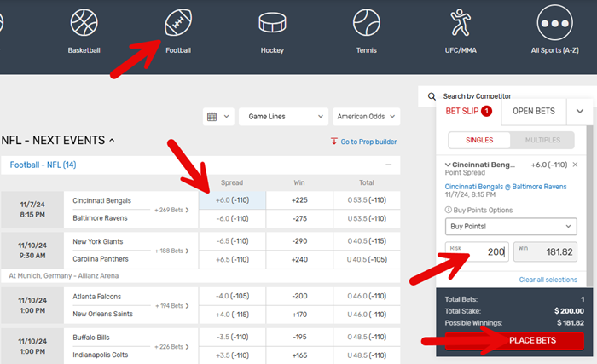Image resolution: width=597 pixels, height=364 pixels.
Task: Click the Risk amount input field
Action: 478,251
